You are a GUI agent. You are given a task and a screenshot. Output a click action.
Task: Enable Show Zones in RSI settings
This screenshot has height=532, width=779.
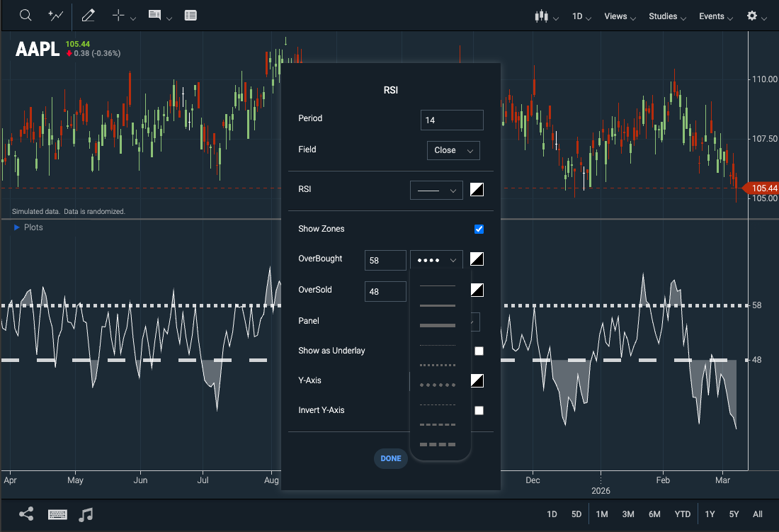(x=479, y=229)
